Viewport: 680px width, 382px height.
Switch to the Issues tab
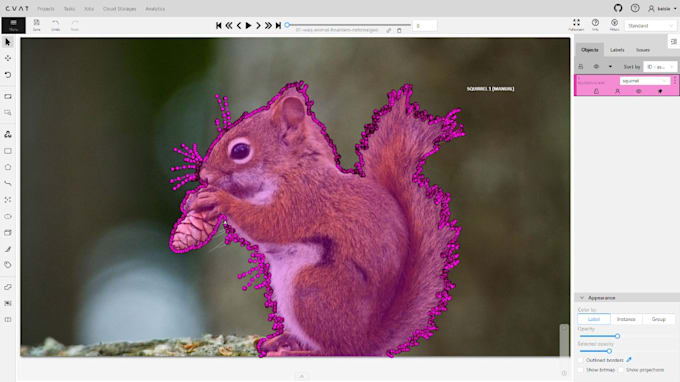point(643,50)
